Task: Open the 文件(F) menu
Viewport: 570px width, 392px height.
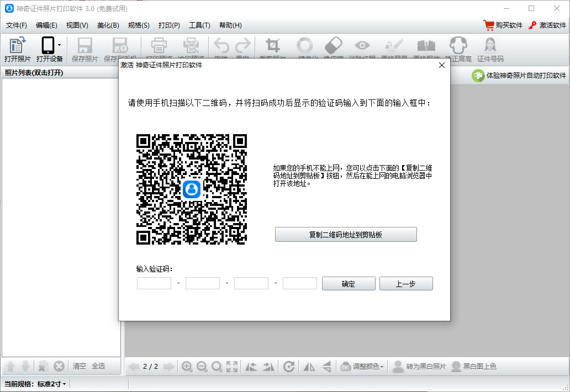Action: tap(17, 25)
